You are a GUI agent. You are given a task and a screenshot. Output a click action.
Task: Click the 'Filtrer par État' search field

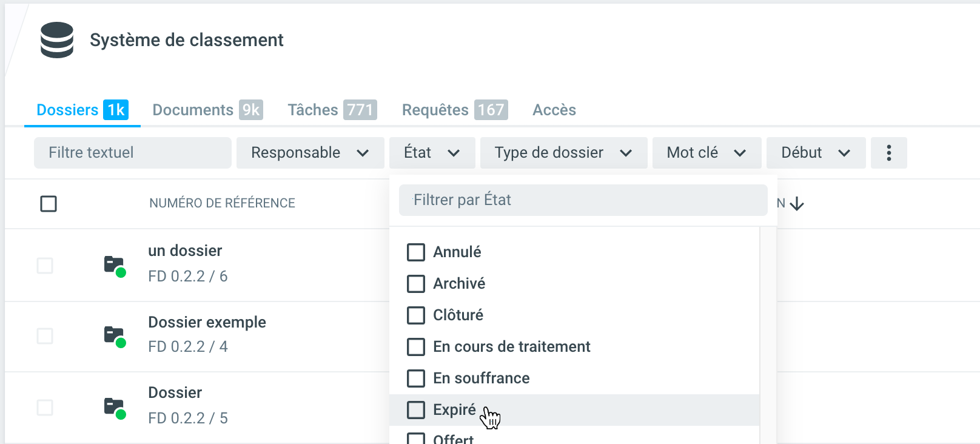coord(583,200)
